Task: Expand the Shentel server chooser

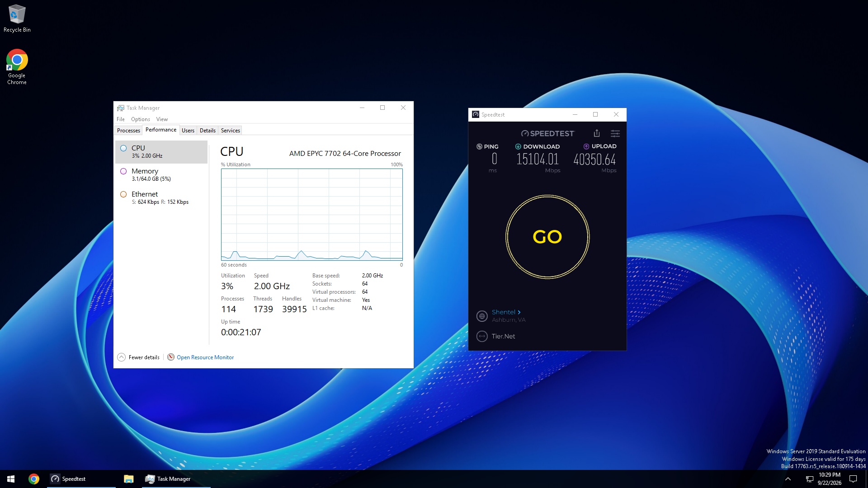Action: pos(506,312)
